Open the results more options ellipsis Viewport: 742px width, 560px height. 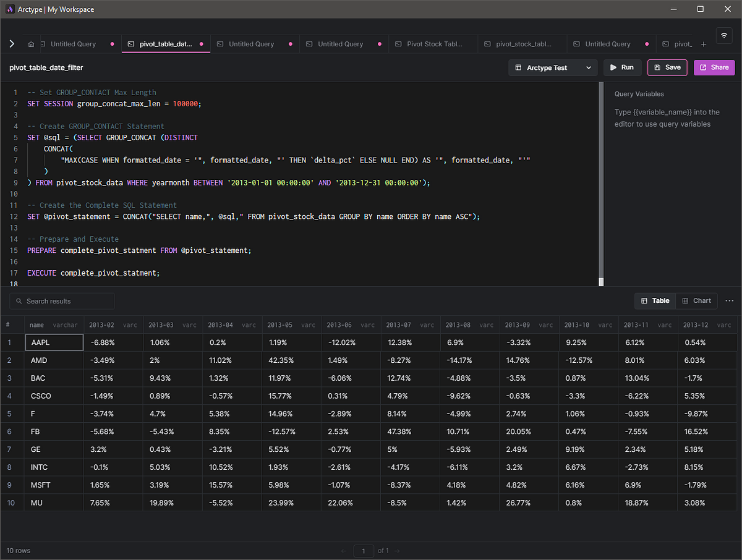(729, 301)
